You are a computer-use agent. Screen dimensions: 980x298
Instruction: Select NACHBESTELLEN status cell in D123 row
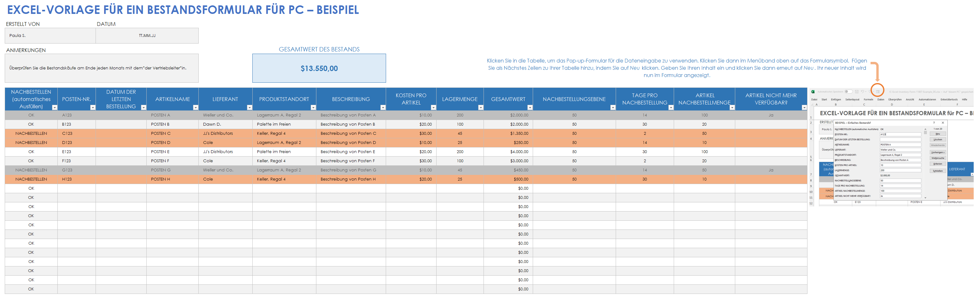point(31,142)
